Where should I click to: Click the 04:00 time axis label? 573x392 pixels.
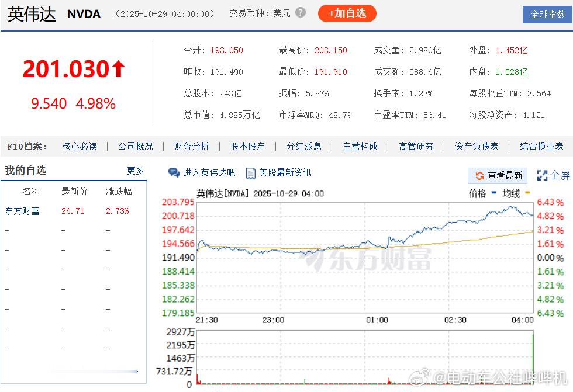523,320
